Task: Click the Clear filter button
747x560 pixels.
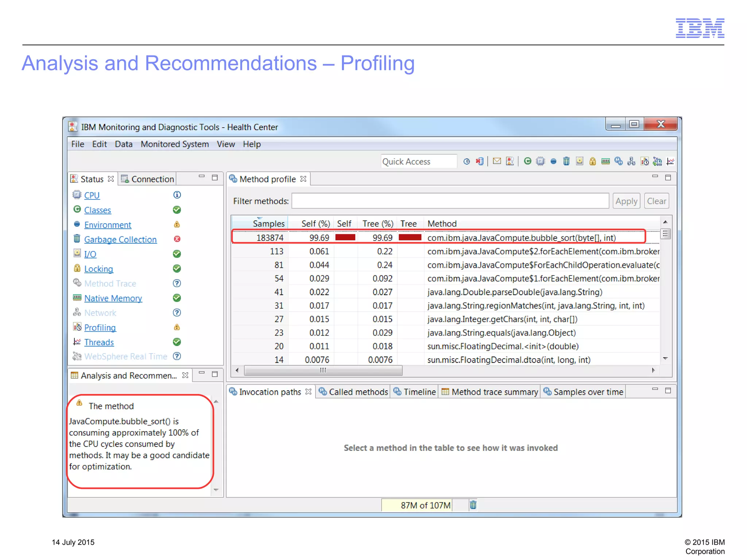Action: pos(657,201)
